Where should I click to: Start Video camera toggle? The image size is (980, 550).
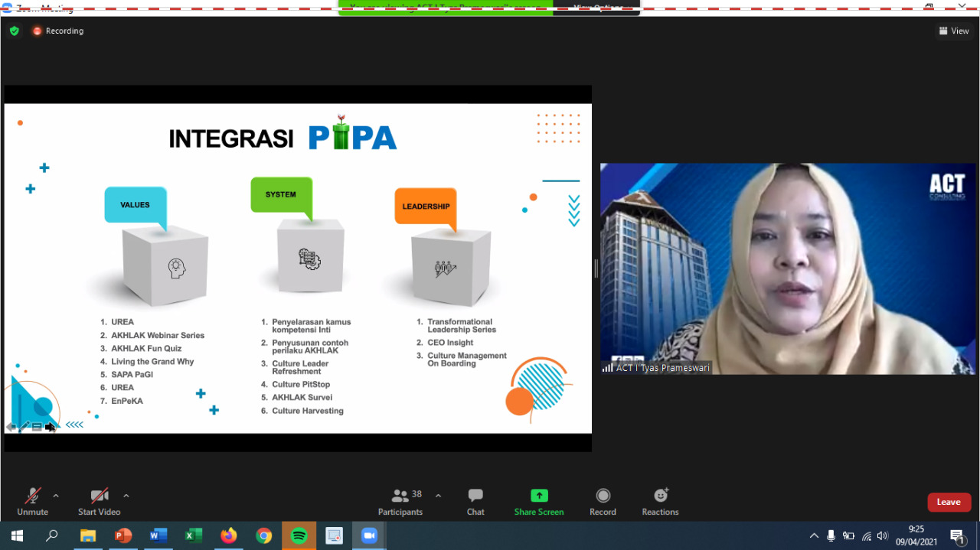pos(99,501)
